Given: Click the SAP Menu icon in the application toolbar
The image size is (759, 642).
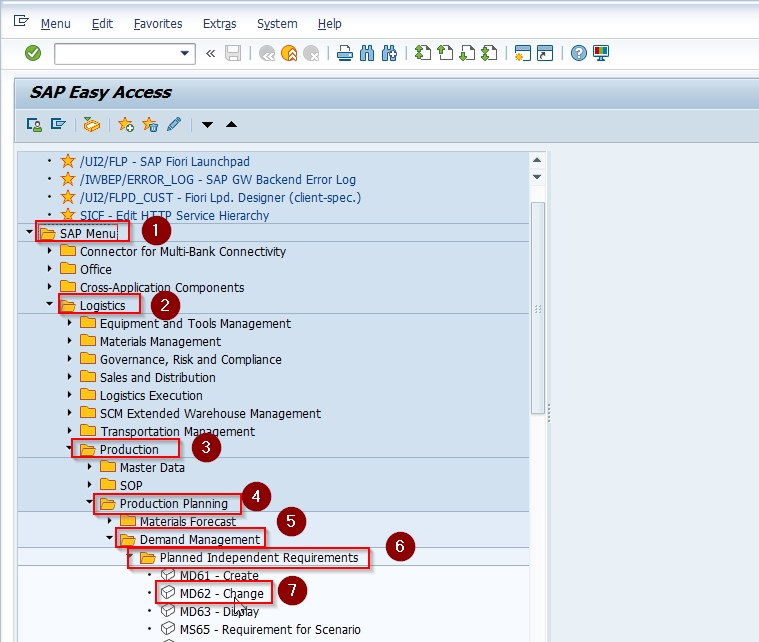Looking at the screenshot, I should (58, 125).
